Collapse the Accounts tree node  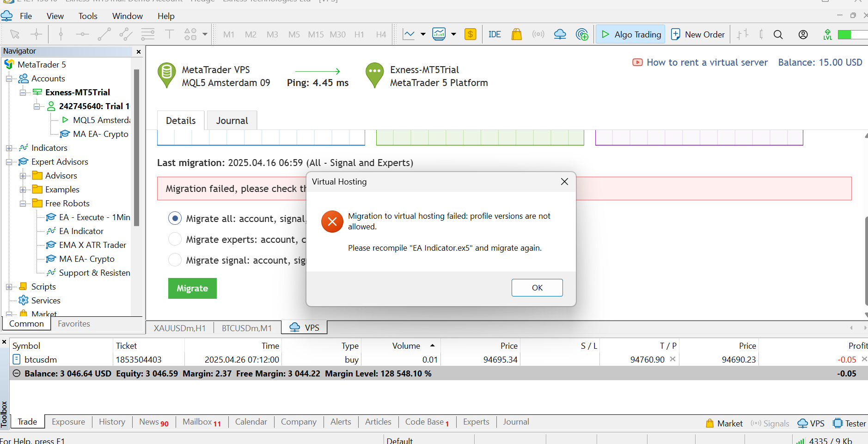tap(9, 79)
